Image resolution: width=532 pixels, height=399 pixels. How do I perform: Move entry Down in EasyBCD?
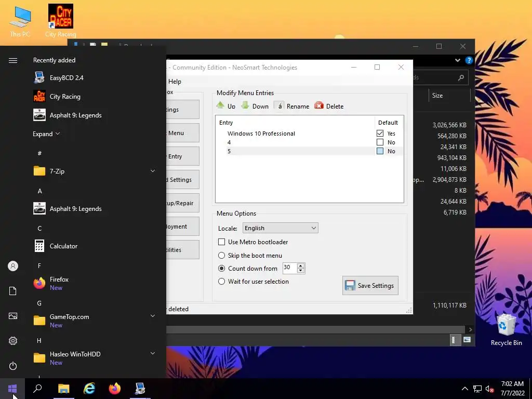click(x=255, y=106)
